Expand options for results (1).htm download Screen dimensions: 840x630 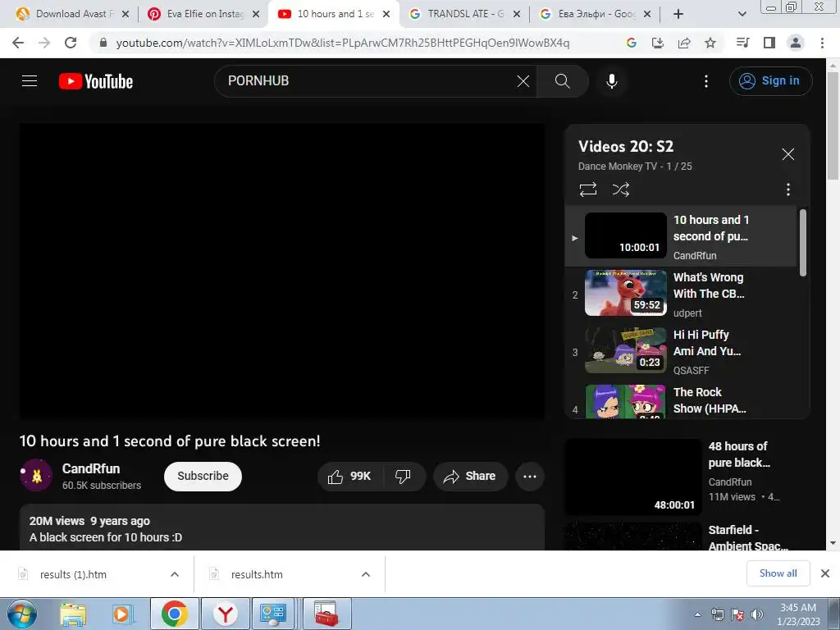click(x=175, y=574)
